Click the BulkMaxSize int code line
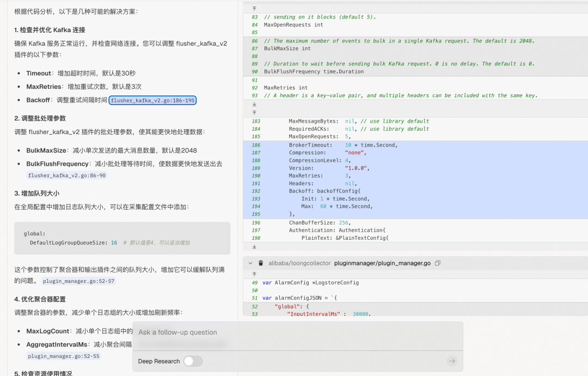This screenshot has height=376, width=588. pyautogui.click(x=287, y=48)
